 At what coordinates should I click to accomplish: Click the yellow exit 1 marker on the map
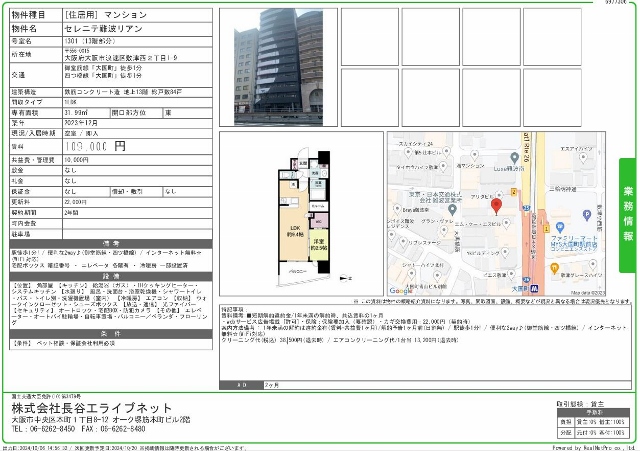(547, 229)
